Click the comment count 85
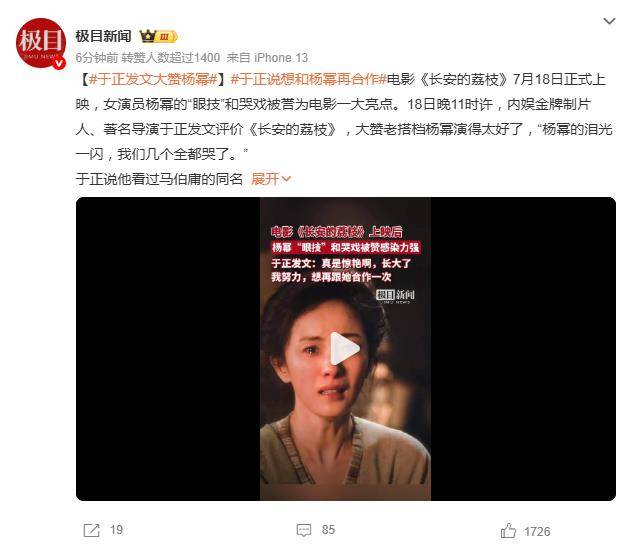Viewport: 634px width, 547px height. coord(328,530)
